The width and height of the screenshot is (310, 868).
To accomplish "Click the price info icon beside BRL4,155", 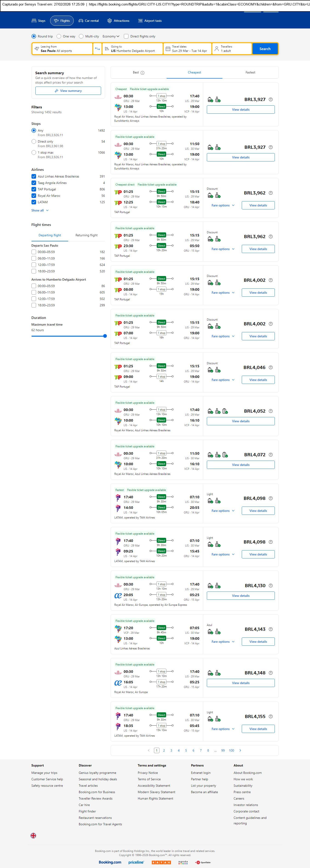I will click(x=270, y=716).
